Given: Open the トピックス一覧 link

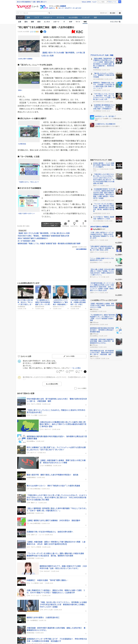Looking at the screenshot, I should [x=115, y=22].
